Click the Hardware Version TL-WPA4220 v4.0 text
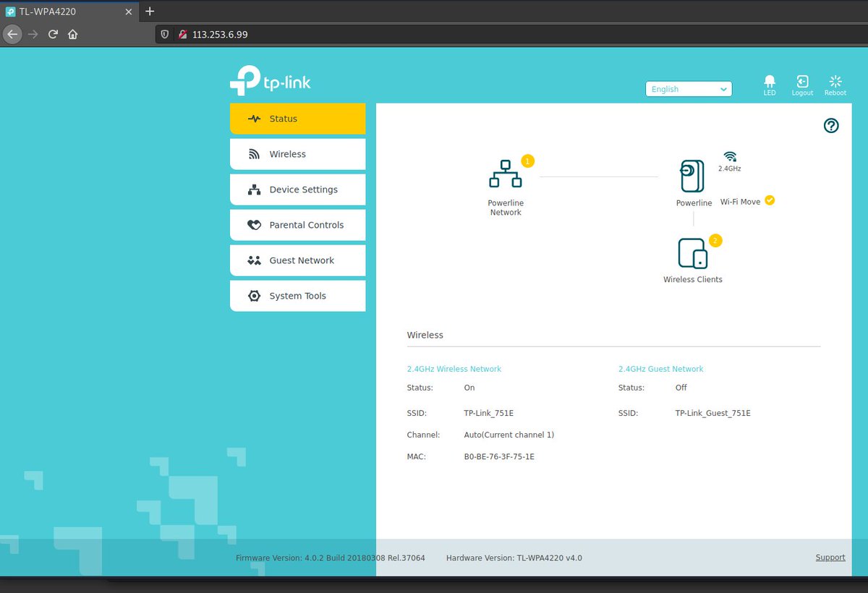Viewport: 868px width, 593px height. pyautogui.click(x=514, y=558)
